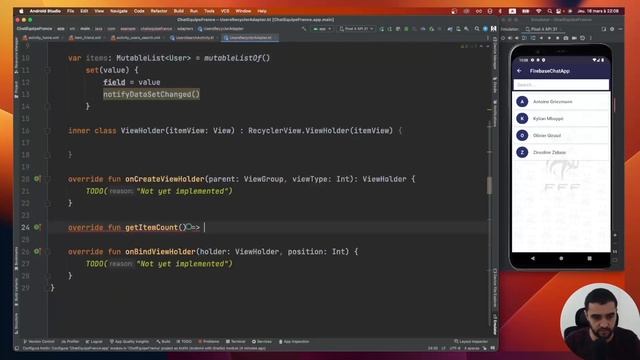This screenshot has width=640, height=360.
Task: Click notifyDataSetChanged() call on line 13
Action: coord(151,94)
